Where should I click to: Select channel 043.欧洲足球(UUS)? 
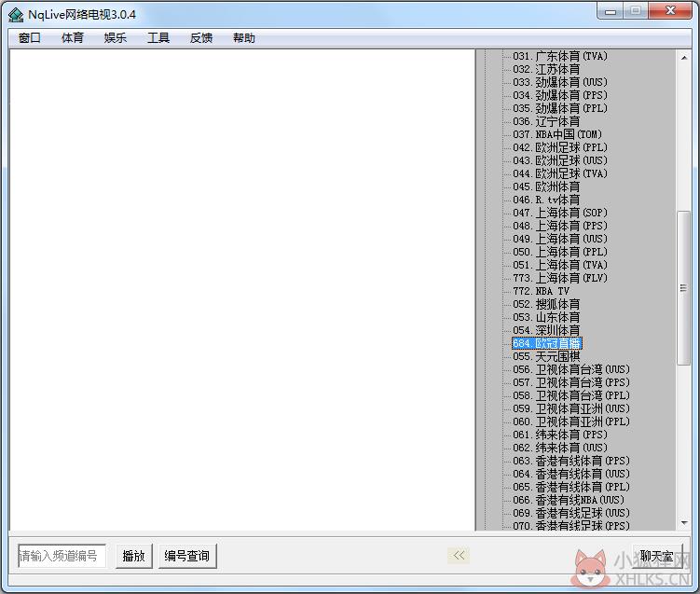click(x=560, y=160)
